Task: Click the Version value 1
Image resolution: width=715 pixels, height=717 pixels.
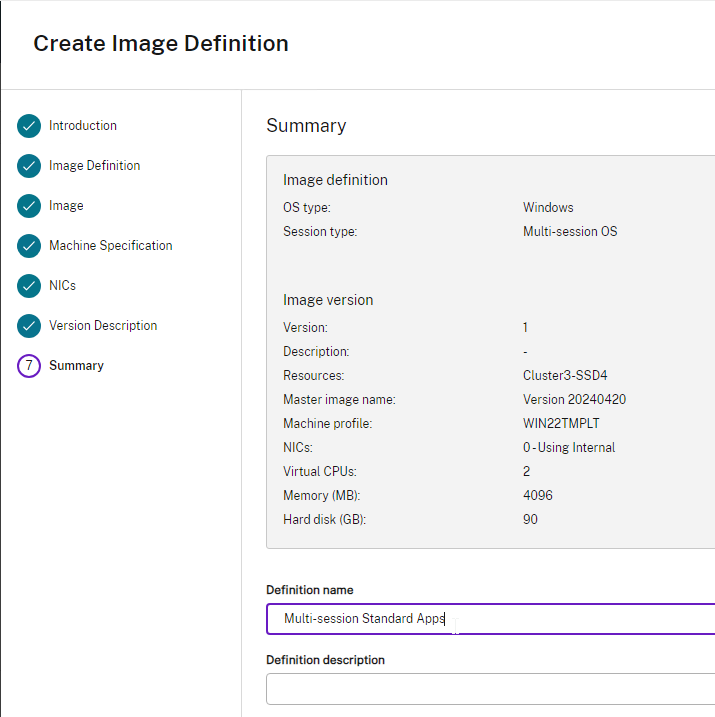Action: click(526, 327)
